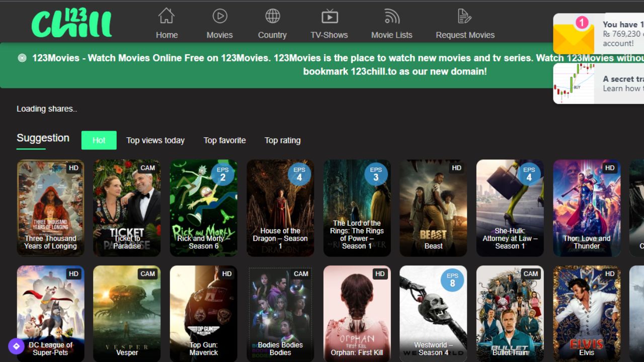The width and height of the screenshot is (644, 362).
Task: Click EPS 4 badge on She-Hulk
Action: pos(529,174)
